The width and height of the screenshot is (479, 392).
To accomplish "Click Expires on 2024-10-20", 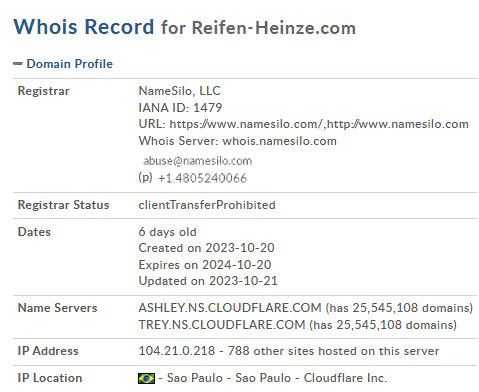I will 205,265.
